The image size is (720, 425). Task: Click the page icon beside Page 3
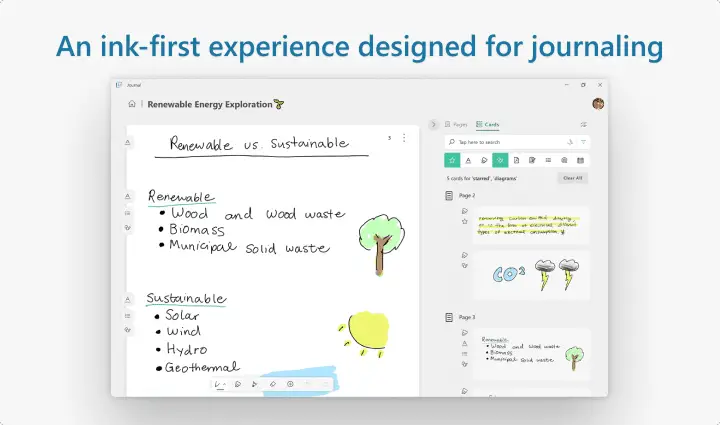(449, 318)
